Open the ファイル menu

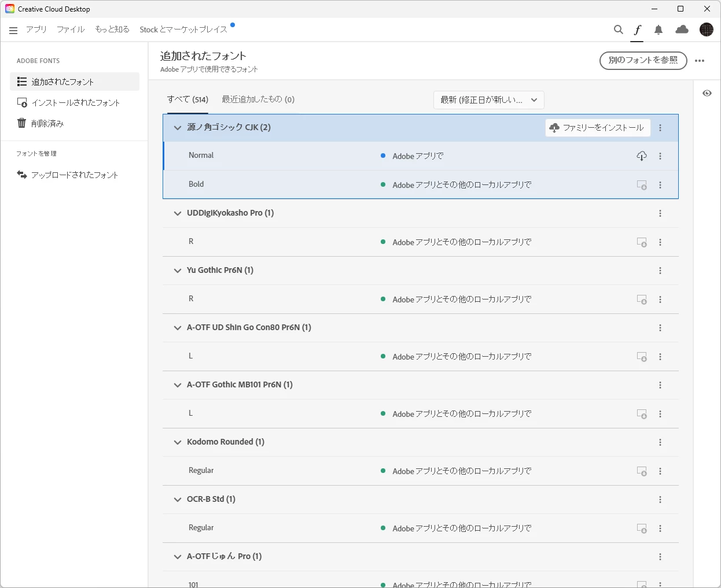pyautogui.click(x=71, y=29)
